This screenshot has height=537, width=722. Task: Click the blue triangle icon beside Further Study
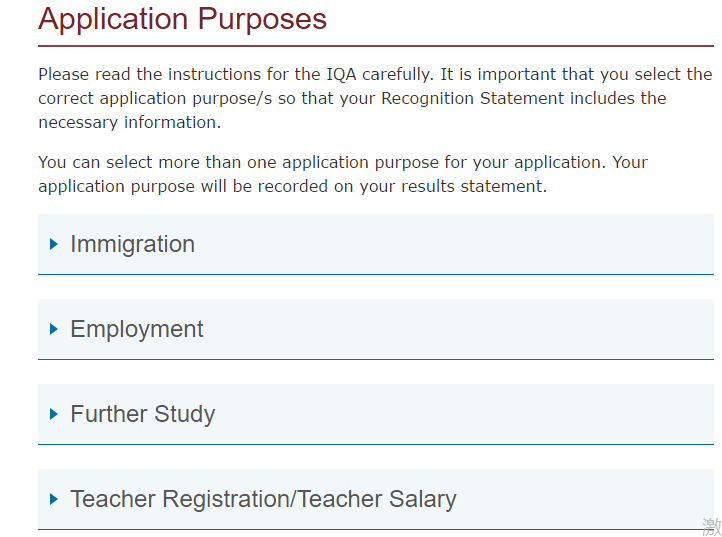(54, 414)
